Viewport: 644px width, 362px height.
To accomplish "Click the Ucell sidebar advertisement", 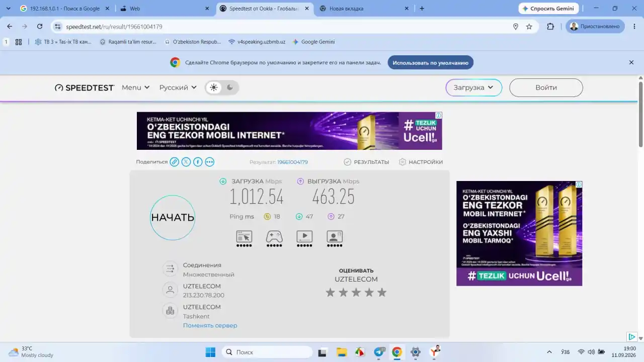I will 519,233.
